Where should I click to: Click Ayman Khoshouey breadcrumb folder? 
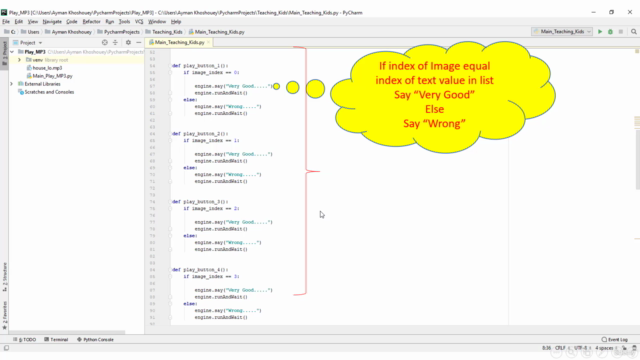[68, 32]
